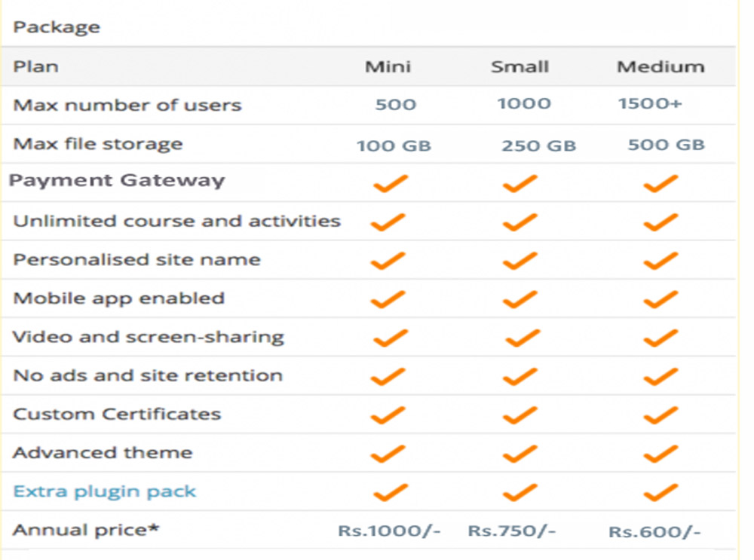
Task: Click the Max file storage label
Action: click(97, 144)
